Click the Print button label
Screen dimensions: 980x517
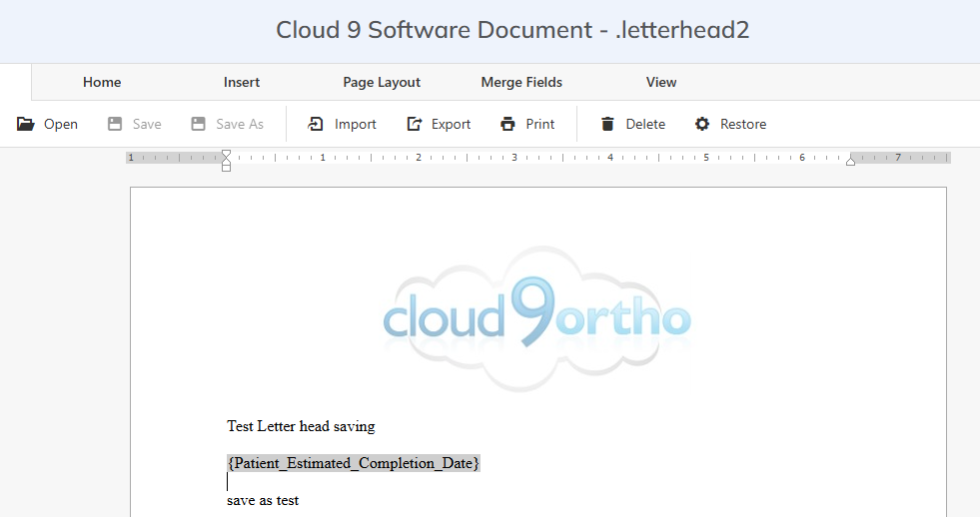tap(540, 124)
